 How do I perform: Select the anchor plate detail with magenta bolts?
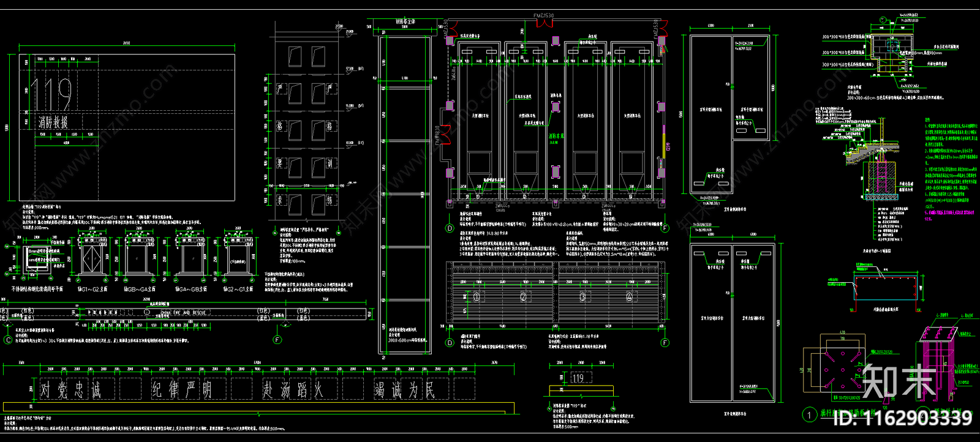coord(842,369)
